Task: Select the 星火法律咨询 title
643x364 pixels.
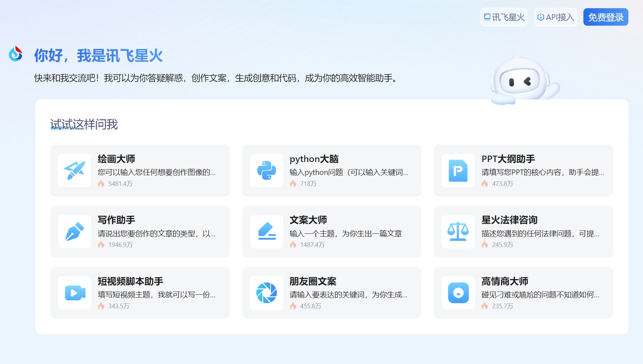Action: (x=509, y=220)
